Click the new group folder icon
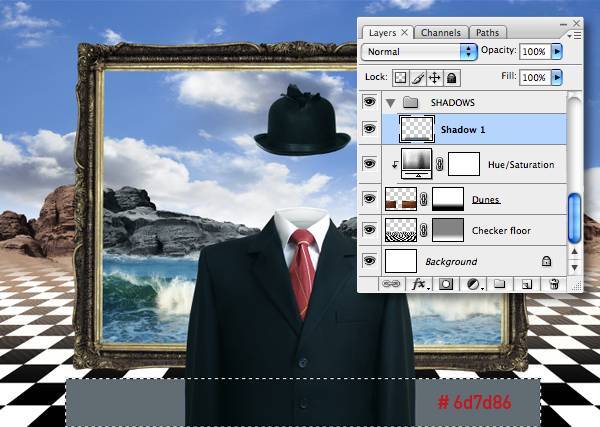 point(499,284)
